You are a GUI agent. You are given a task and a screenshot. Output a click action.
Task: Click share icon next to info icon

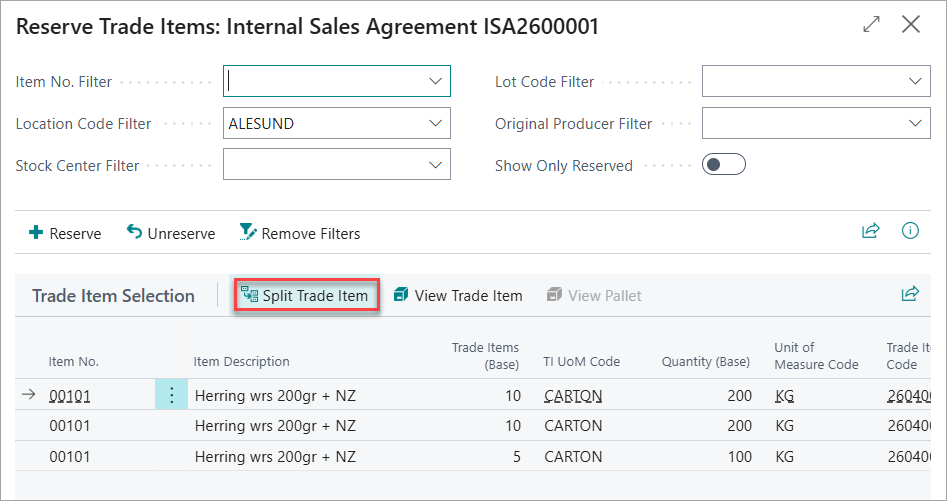point(870,231)
